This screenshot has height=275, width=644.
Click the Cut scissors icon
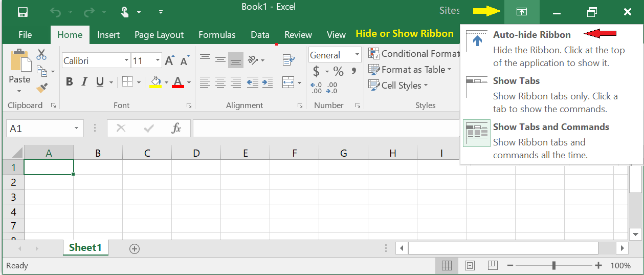[41, 54]
